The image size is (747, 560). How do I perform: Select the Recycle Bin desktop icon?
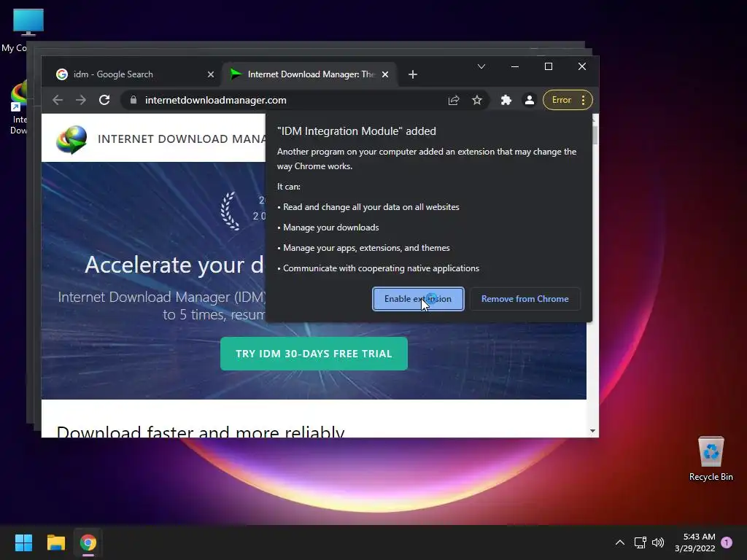[x=711, y=459]
